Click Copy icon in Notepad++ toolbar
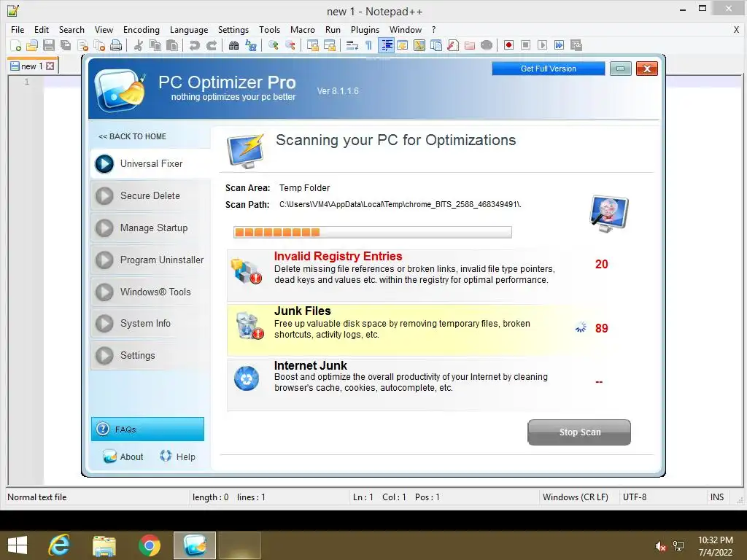Image resolution: width=747 pixels, height=560 pixels. tap(155, 45)
